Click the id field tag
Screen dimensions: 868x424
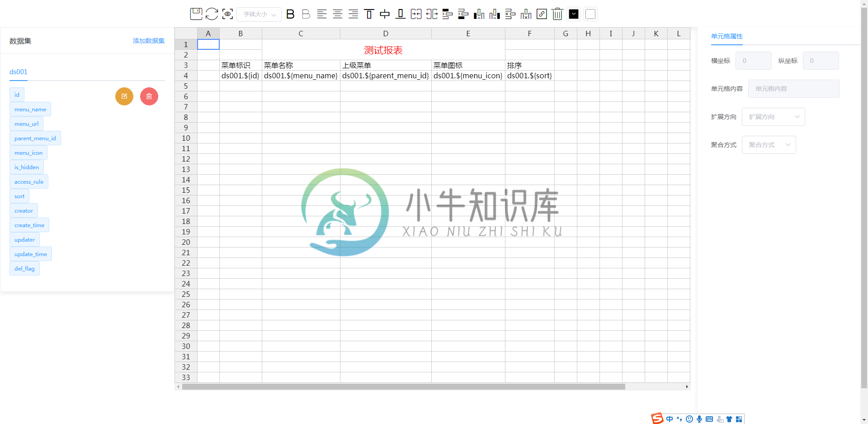[x=17, y=95]
